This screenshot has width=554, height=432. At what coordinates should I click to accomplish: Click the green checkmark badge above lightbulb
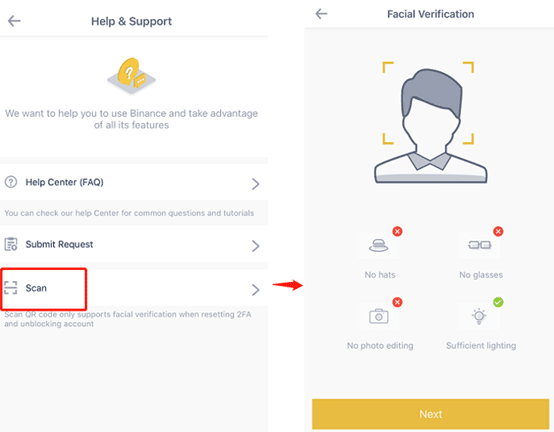(498, 302)
